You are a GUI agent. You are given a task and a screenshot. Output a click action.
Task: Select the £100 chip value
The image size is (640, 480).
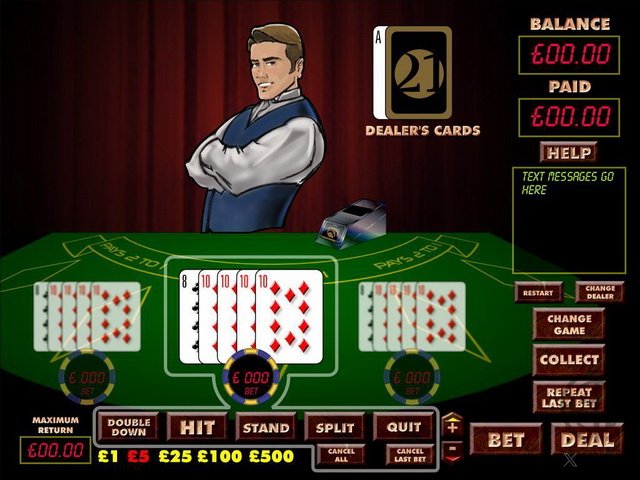pyautogui.click(x=220, y=456)
